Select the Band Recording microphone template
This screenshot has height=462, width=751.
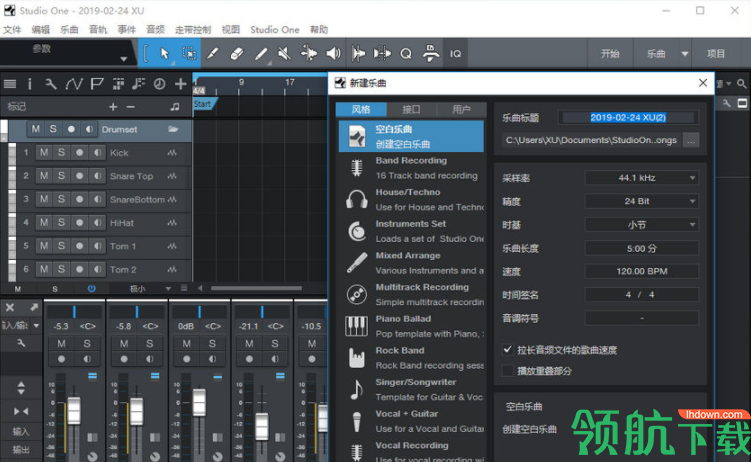[412, 168]
